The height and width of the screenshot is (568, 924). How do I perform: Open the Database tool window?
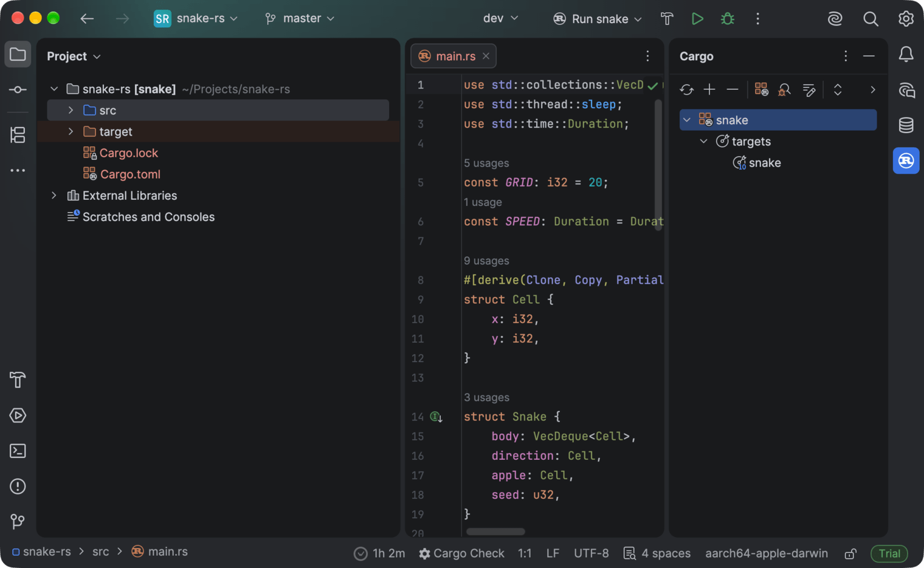click(x=906, y=125)
